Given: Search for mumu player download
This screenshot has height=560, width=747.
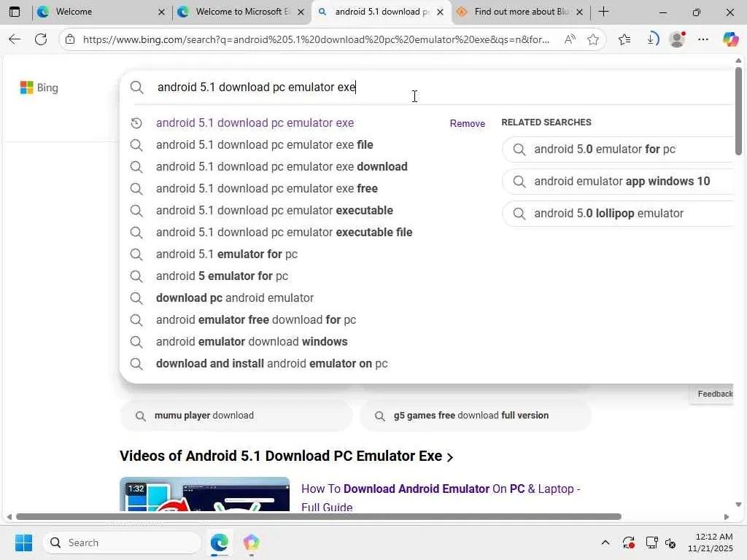Looking at the screenshot, I should 236,416.
